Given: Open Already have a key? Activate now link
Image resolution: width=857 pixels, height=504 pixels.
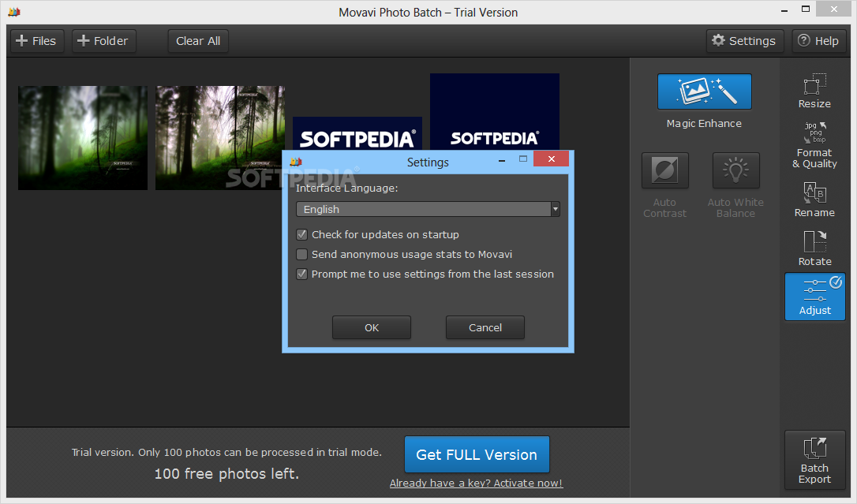Looking at the screenshot, I should [x=476, y=483].
